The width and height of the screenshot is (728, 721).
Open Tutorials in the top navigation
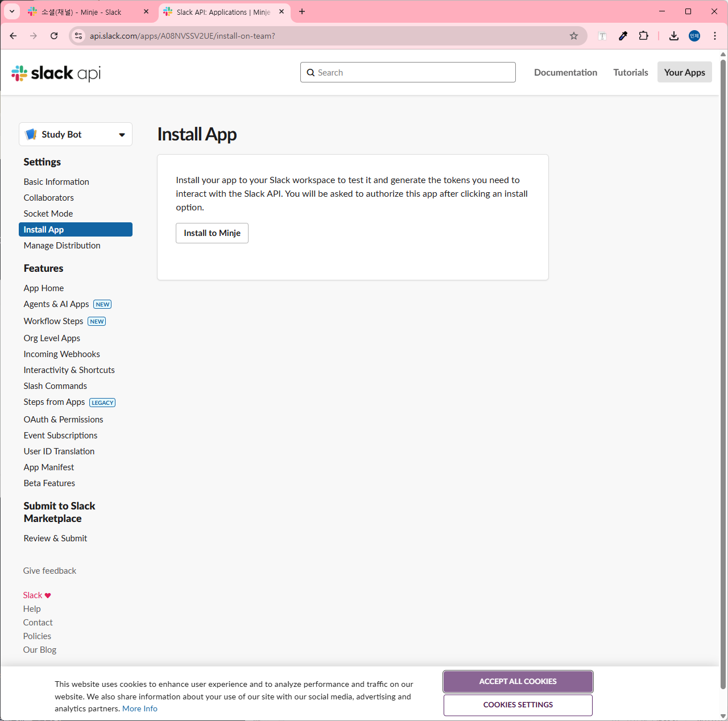tap(631, 72)
